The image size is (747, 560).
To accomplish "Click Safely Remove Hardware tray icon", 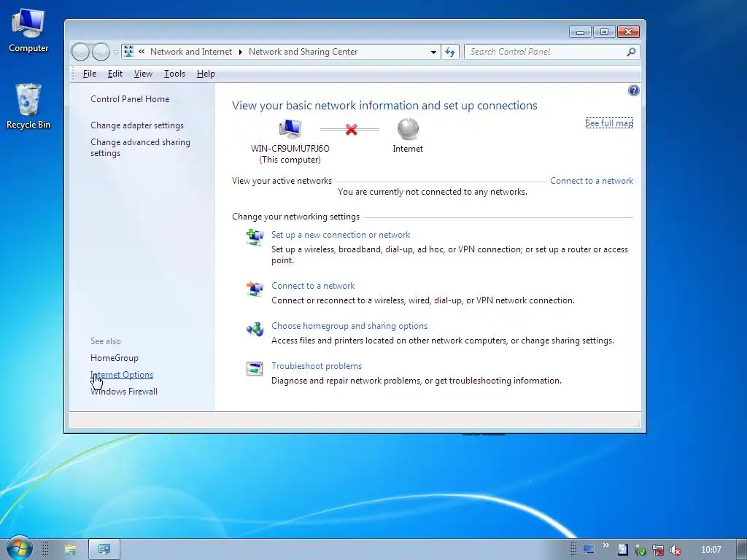I will pyautogui.click(x=640, y=550).
